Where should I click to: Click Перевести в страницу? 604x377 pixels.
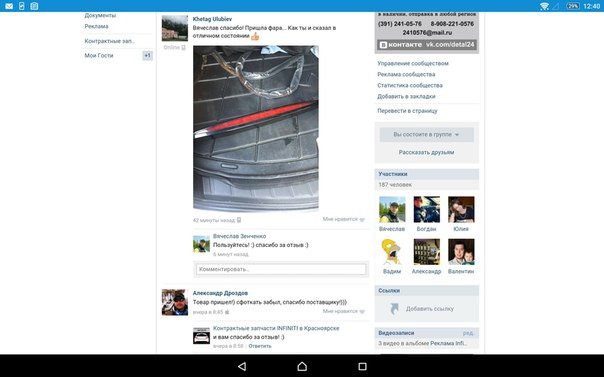click(407, 111)
